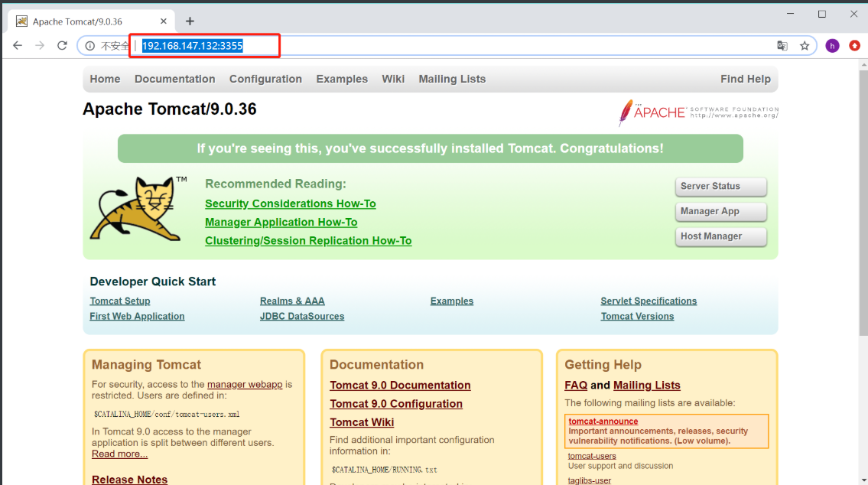This screenshot has width=868, height=485.
Task: Click the $CATALINA_HOME/conf/tomcat-users.xml text
Action: tap(167, 414)
